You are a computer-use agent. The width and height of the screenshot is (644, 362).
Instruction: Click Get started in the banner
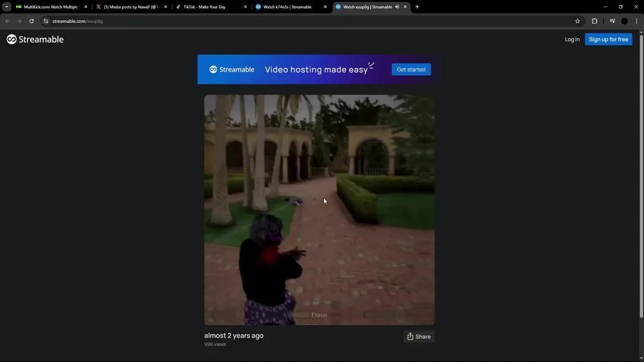[x=411, y=69]
